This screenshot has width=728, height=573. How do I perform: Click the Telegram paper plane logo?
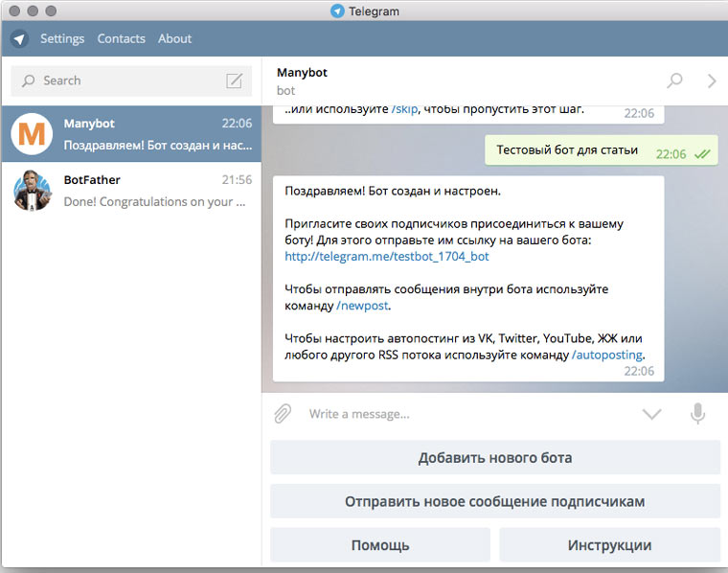(x=19, y=38)
